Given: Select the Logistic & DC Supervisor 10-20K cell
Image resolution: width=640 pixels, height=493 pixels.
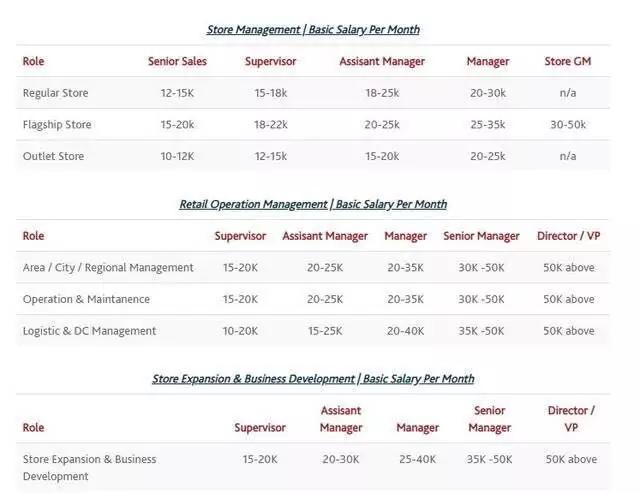Looking at the screenshot, I should pos(240,331).
